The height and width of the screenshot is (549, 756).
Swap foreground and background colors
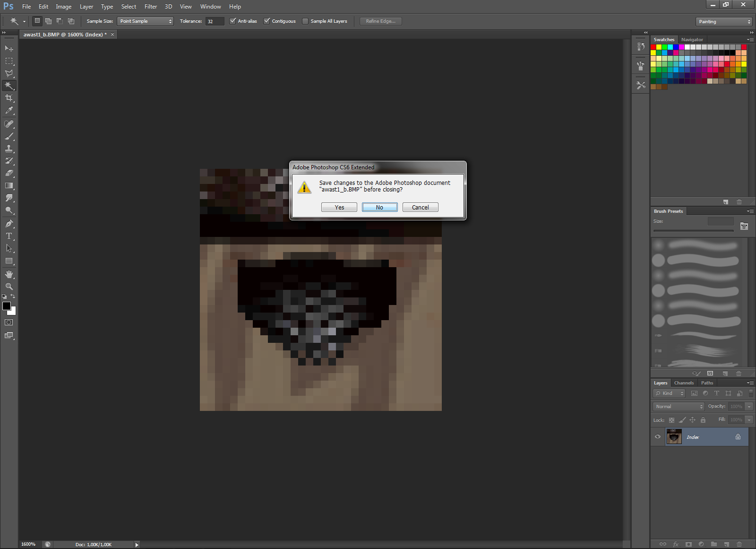(x=13, y=296)
